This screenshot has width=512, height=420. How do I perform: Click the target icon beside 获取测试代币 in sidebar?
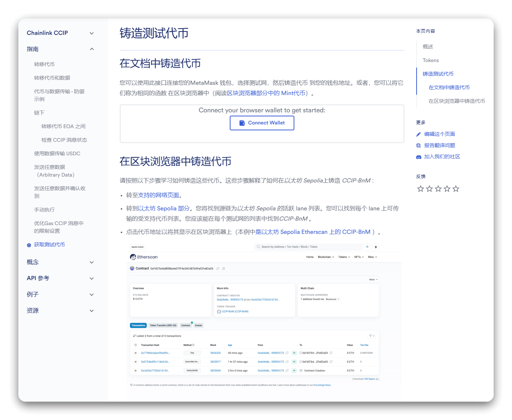29,245
